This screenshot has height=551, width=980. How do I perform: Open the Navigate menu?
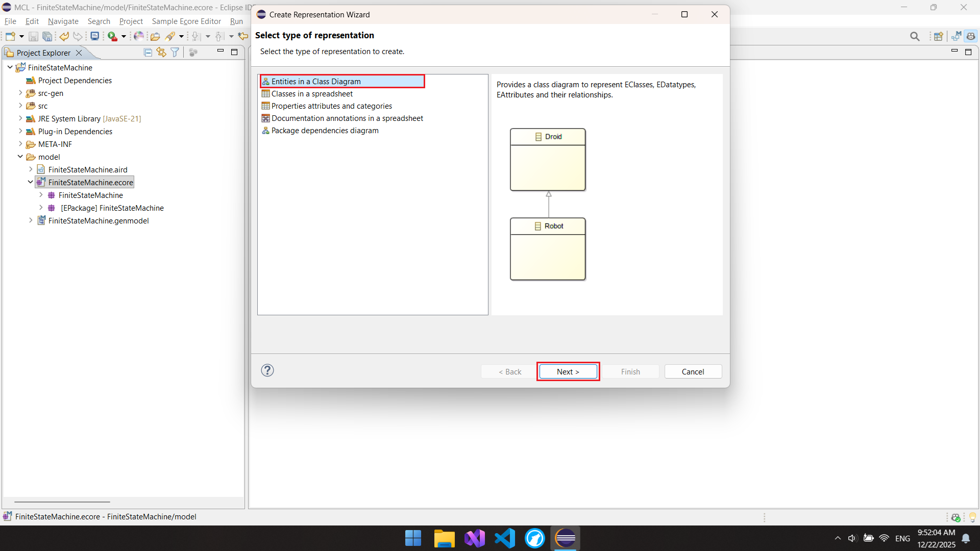click(63, 21)
